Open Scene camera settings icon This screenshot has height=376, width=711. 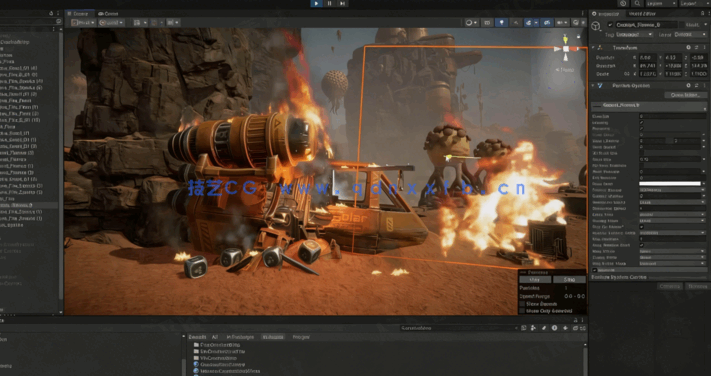pyautogui.click(x=562, y=22)
